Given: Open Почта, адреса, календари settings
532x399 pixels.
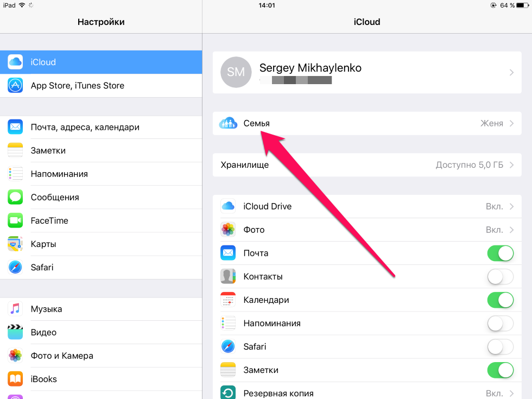Looking at the screenshot, I should coord(101,127).
